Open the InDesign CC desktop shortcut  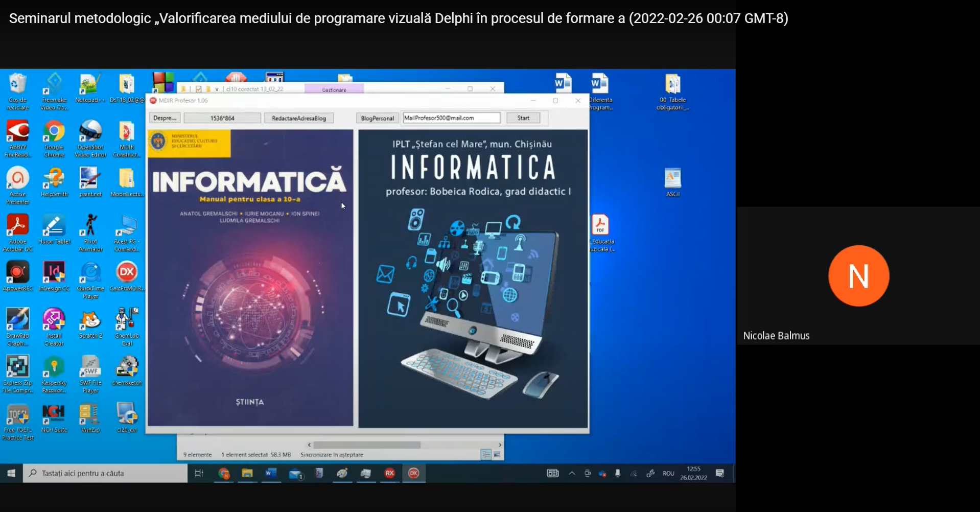[54, 274]
